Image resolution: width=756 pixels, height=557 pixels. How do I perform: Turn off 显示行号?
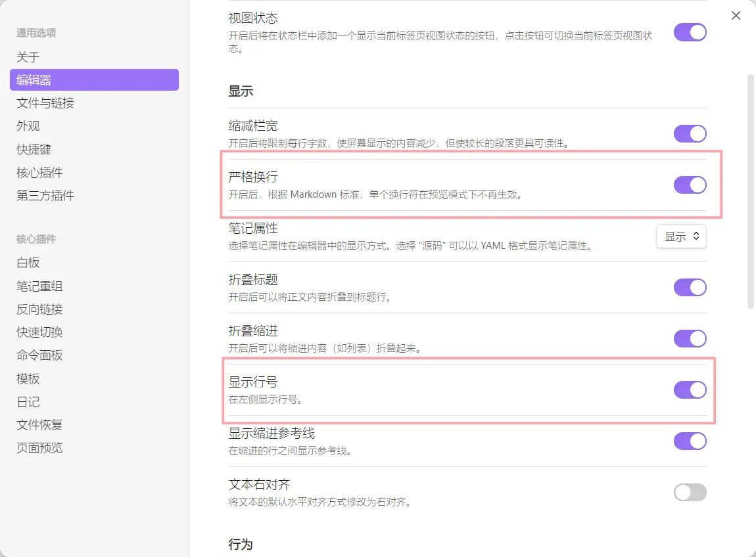click(x=690, y=390)
